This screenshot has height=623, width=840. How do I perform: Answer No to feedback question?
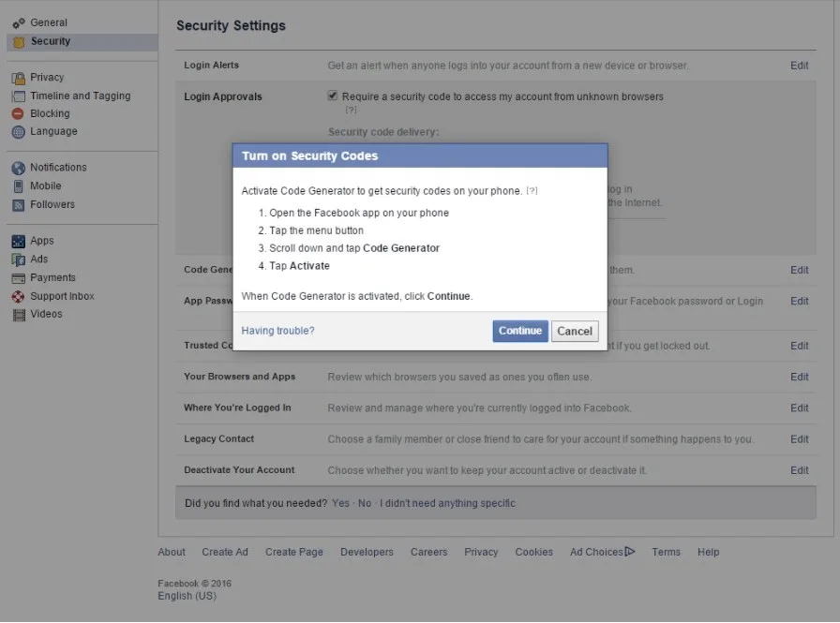[365, 503]
